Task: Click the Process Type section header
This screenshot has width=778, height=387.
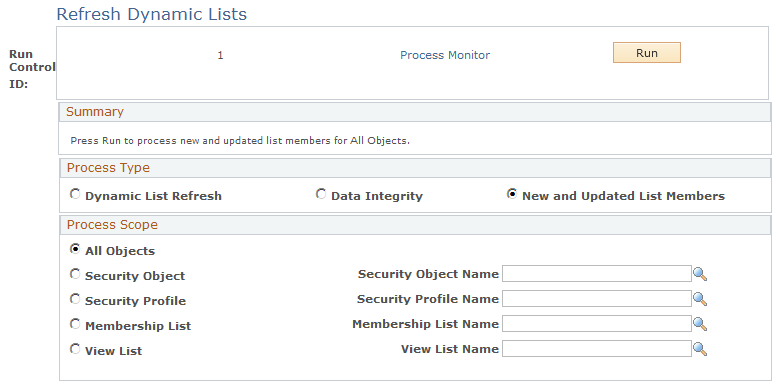Action: click(x=415, y=168)
